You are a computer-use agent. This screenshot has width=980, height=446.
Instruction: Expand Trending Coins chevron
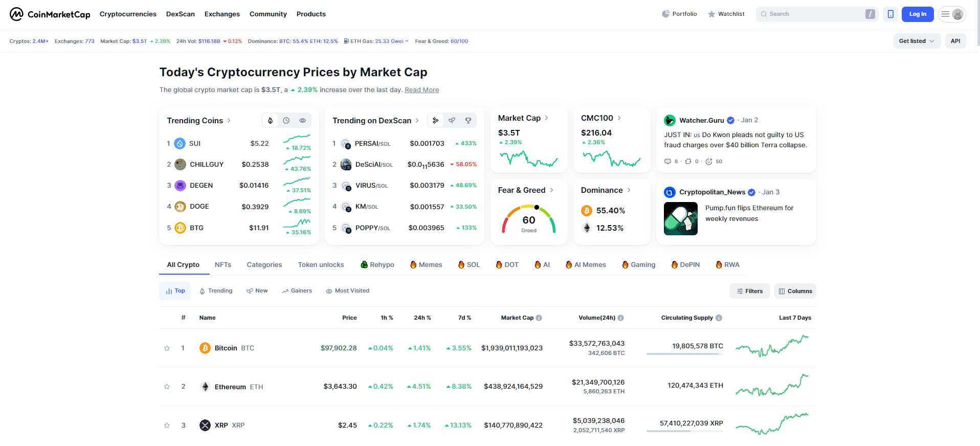(229, 121)
